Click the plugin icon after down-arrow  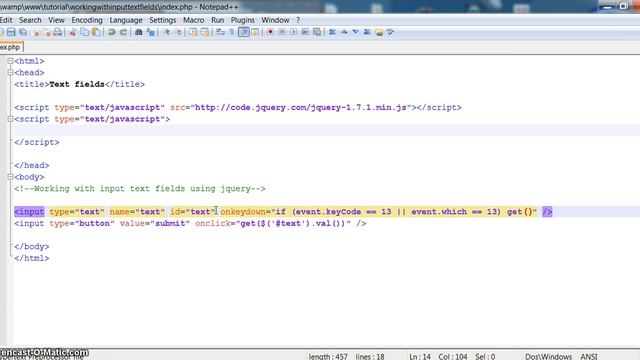pos(367,32)
